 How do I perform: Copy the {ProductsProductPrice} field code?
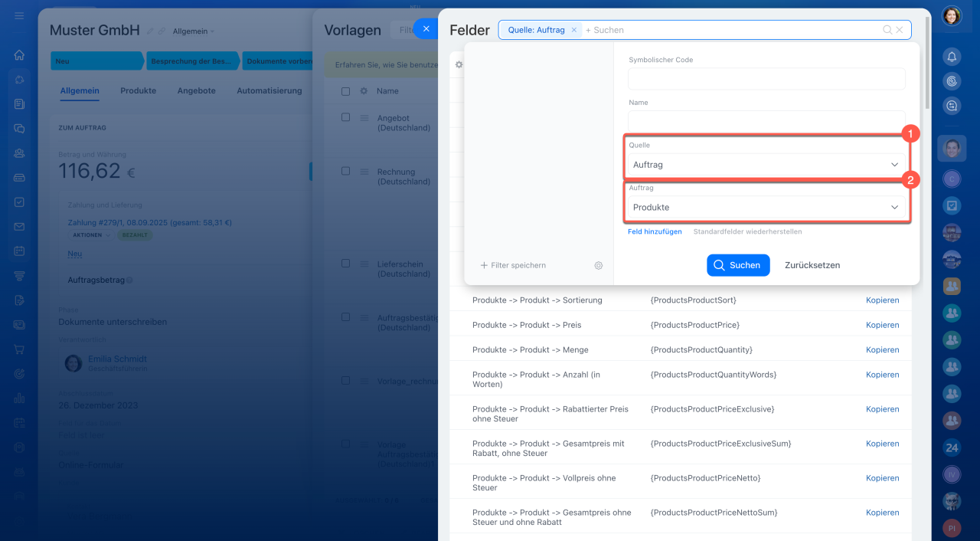tap(882, 325)
